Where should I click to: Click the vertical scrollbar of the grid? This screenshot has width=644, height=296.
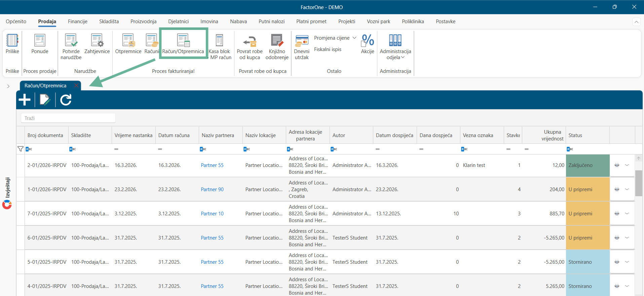638,183
